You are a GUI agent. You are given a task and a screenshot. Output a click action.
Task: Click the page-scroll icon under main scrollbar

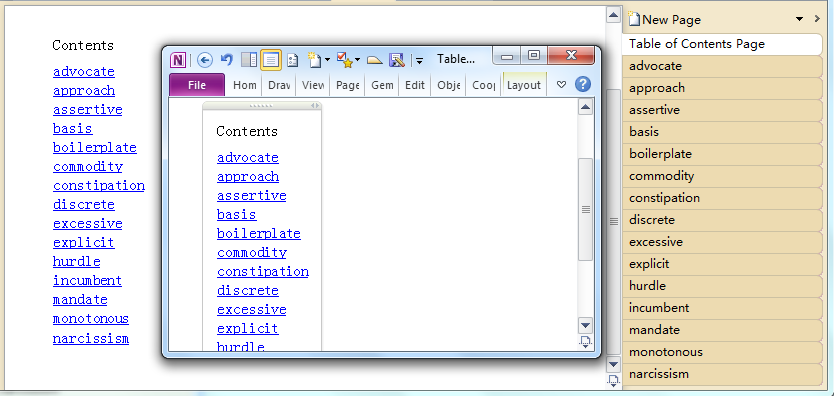coord(613,380)
